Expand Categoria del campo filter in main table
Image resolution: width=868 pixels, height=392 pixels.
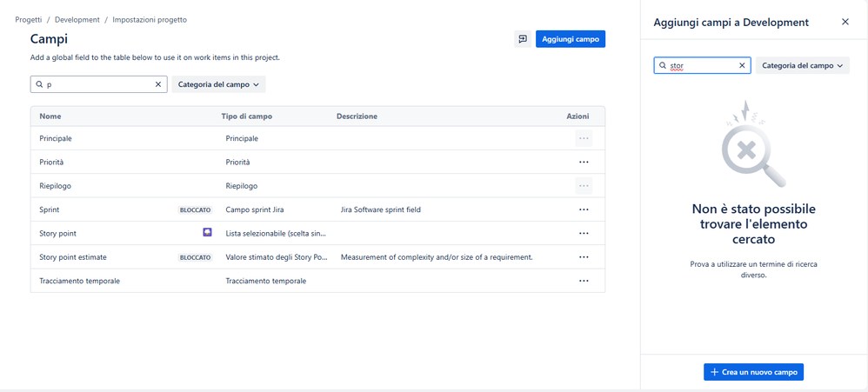pos(218,84)
